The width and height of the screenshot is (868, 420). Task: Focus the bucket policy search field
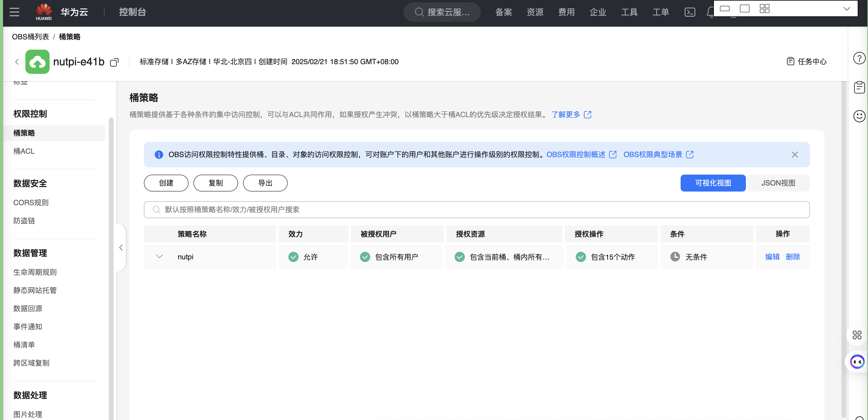476,209
